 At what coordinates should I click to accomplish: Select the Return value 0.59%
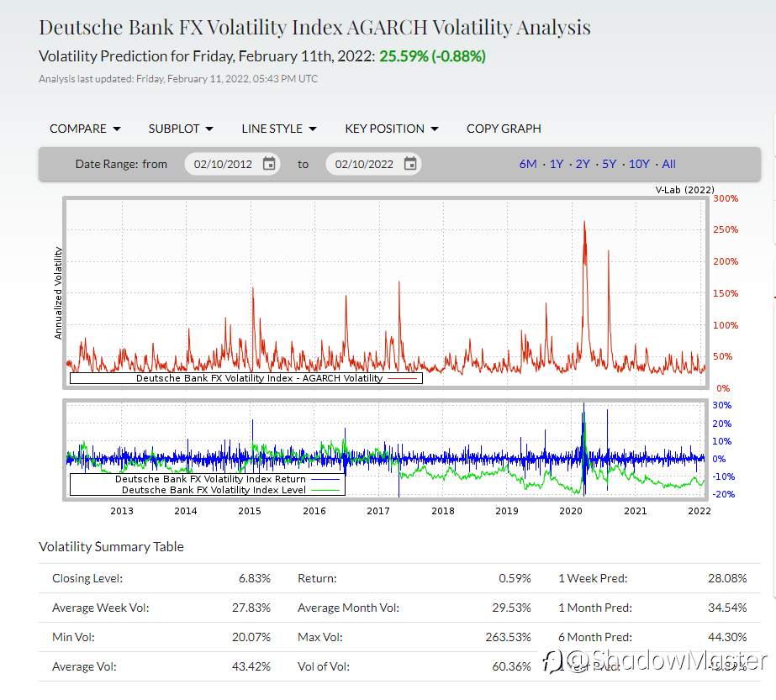pyautogui.click(x=515, y=578)
